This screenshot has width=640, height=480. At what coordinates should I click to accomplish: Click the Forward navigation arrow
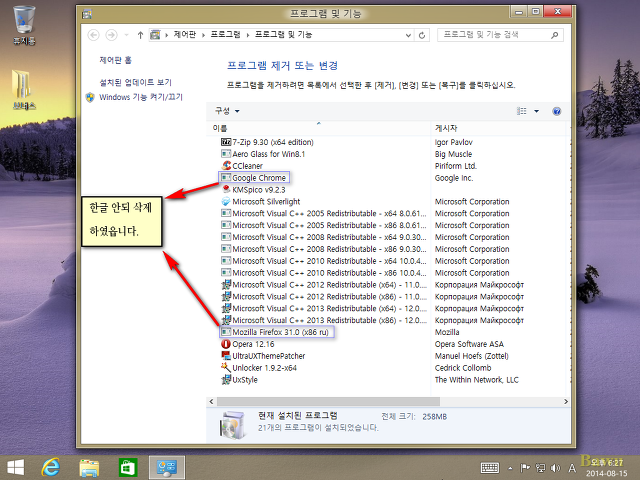[111, 35]
